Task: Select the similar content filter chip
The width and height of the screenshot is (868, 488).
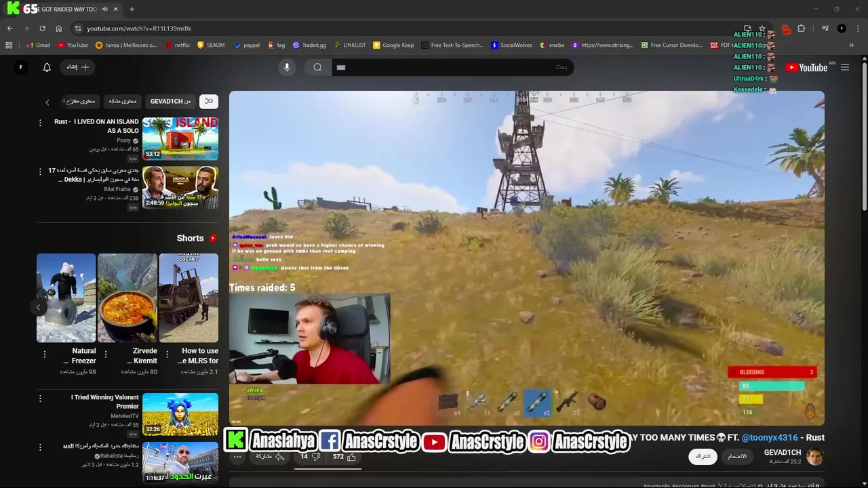Action: 123,101
